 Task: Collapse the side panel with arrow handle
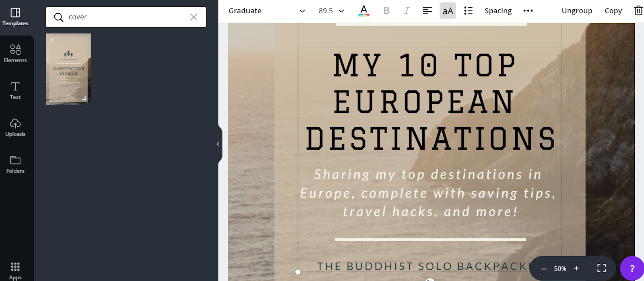click(x=218, y=144)
